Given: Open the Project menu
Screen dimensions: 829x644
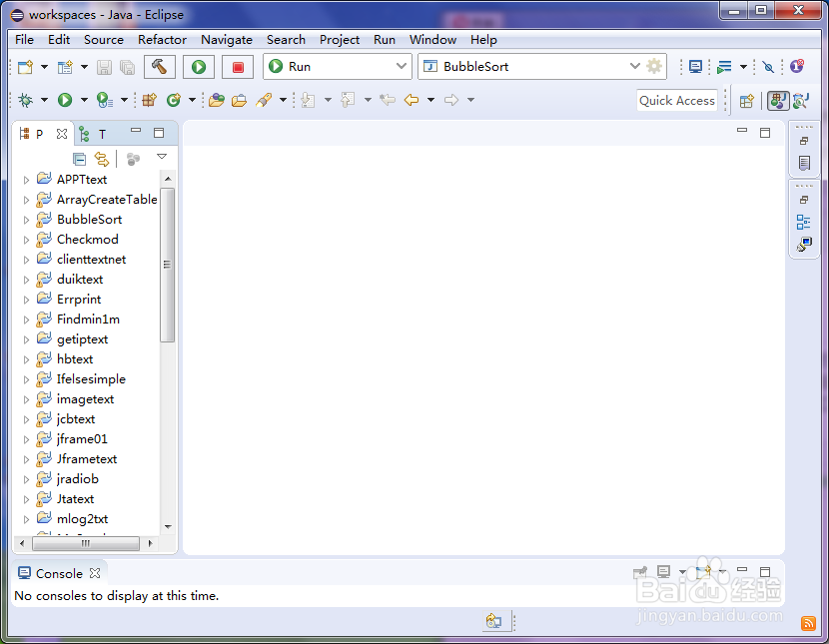Looking at the screenshot, I should [340, 40].
